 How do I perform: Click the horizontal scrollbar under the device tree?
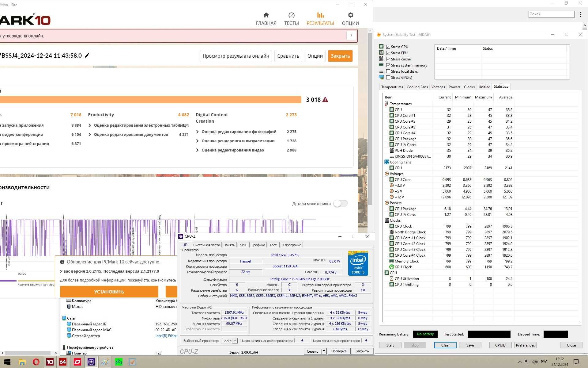click(x=28, y=353)
